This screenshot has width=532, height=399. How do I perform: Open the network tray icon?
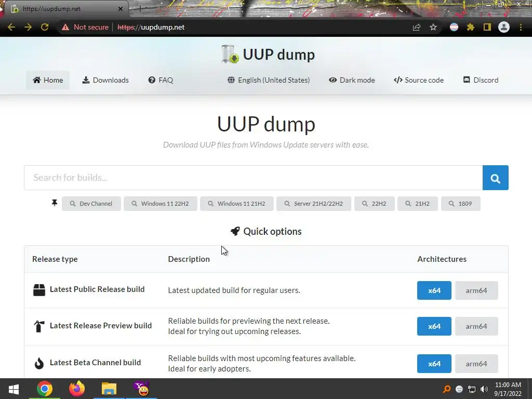(472, 389)
